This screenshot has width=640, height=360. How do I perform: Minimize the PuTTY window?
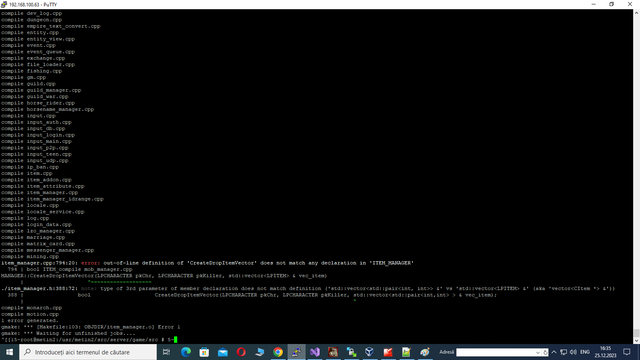(x=593, y=4)
